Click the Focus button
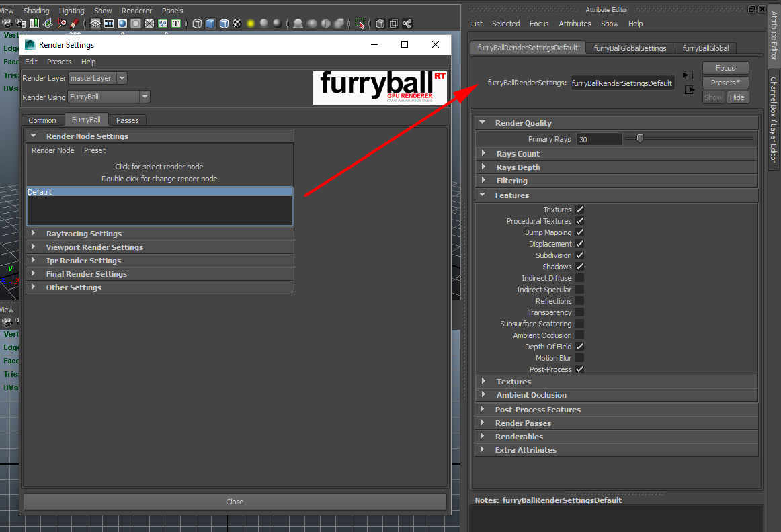The image size is (781, 532). tap(725, 68)
